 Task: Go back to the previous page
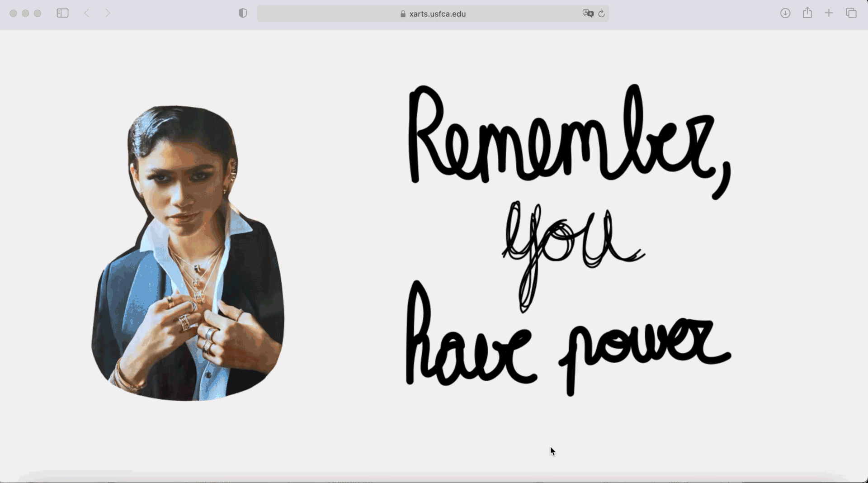pos(87,14)
